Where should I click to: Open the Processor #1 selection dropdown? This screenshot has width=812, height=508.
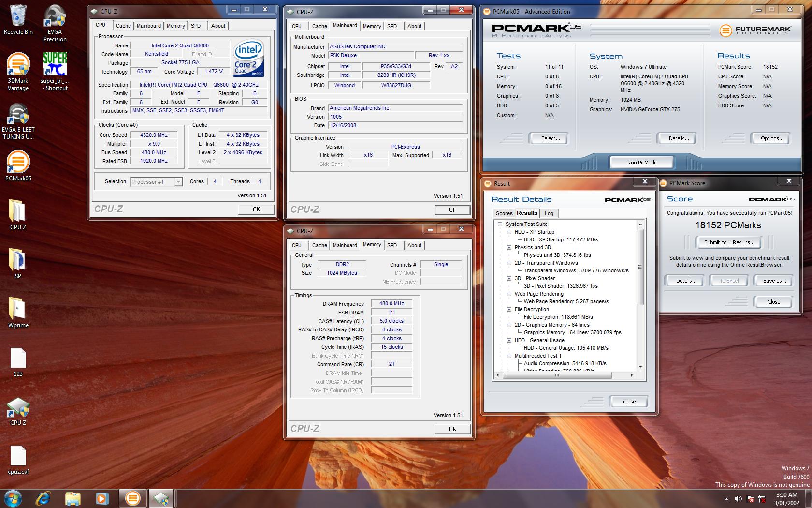156,182
